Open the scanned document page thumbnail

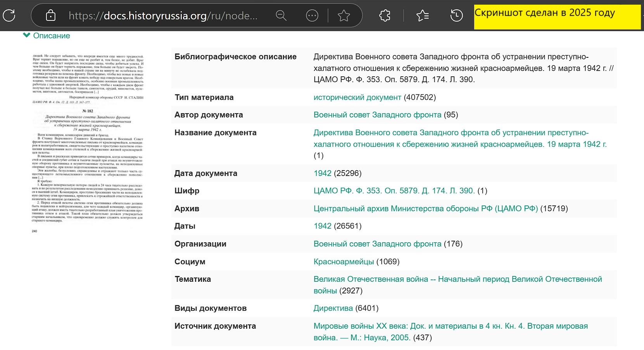click(x=88, y=143)
